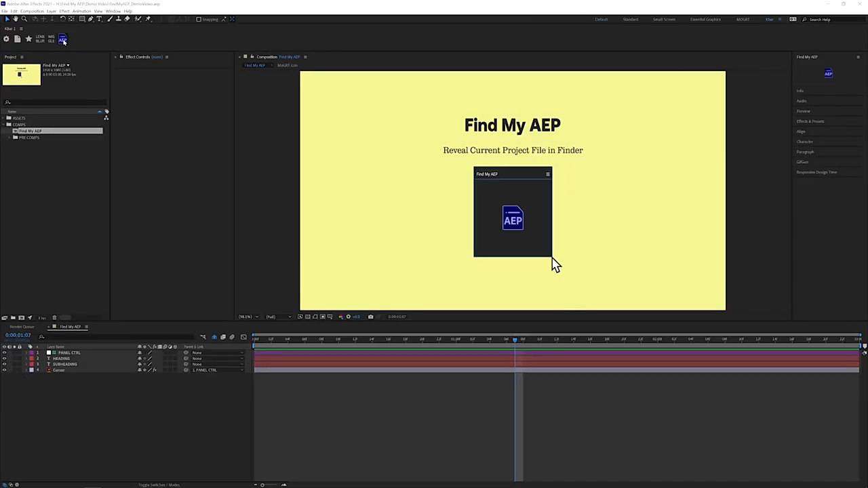Click the Search Help input field

click(834, 19)
